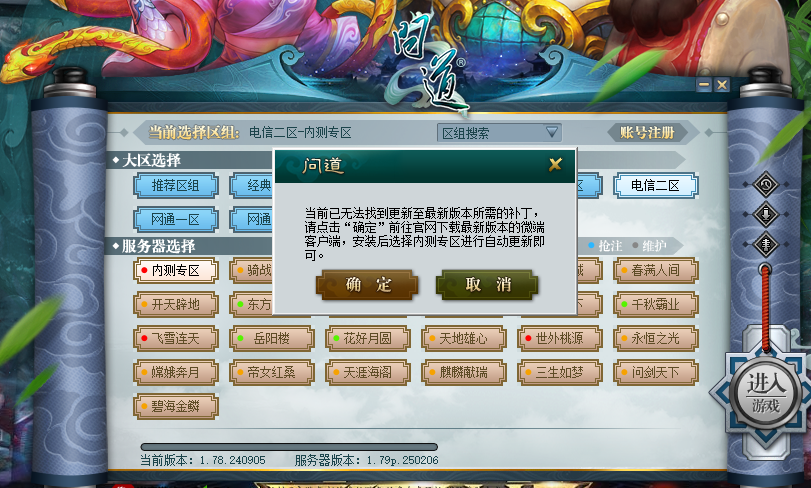The height and width of the screenshot is (488, 811).
Task: Choose the 千秋霸业 server
Action: tap(655, 304)
